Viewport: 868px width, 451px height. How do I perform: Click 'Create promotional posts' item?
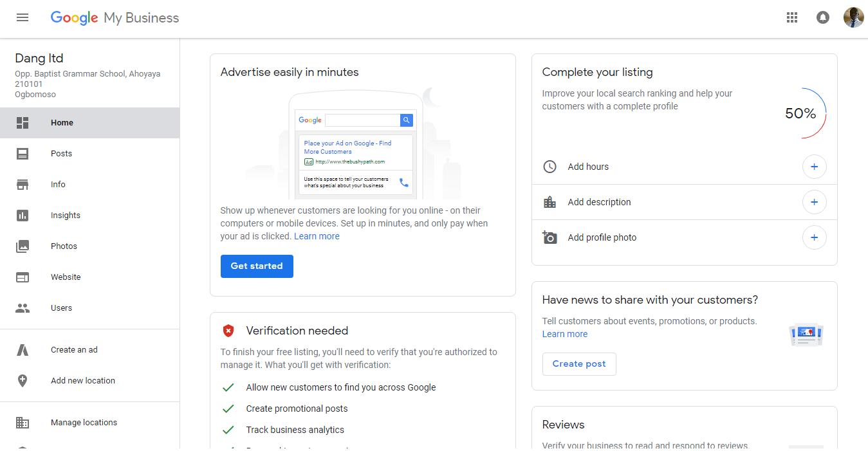(297, 409)
